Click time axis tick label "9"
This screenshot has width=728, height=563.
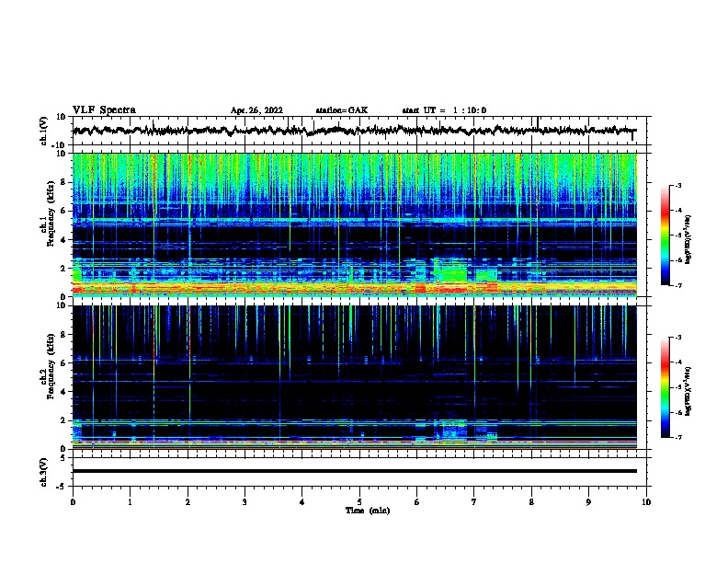pos(588,502)
